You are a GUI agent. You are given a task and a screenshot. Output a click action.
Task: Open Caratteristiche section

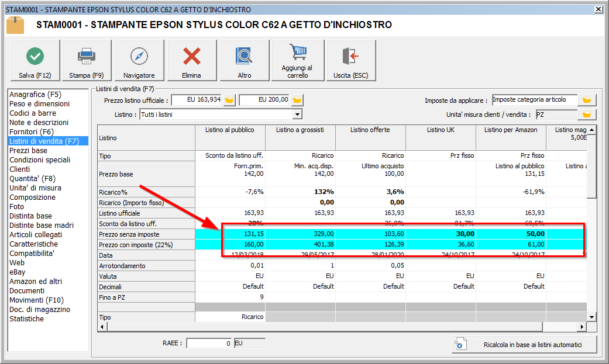point(33,244)
